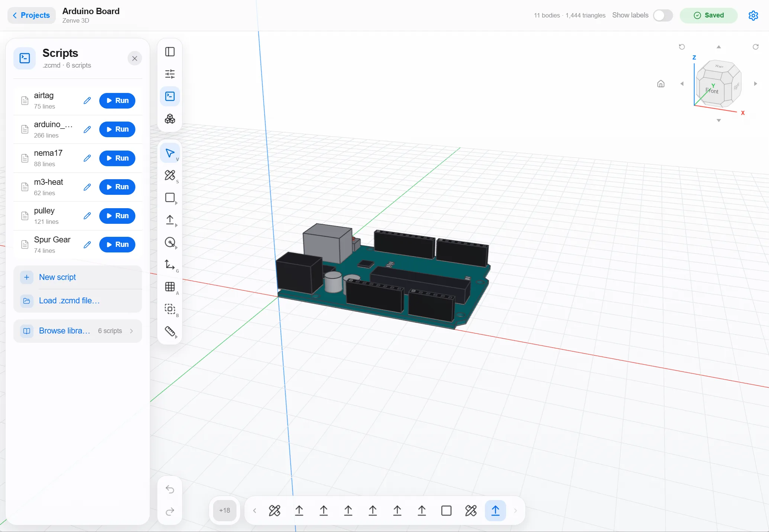Select the boolean dashed-square tool
The width and height of the screenshot is (769, 532).
click(170, 309)
